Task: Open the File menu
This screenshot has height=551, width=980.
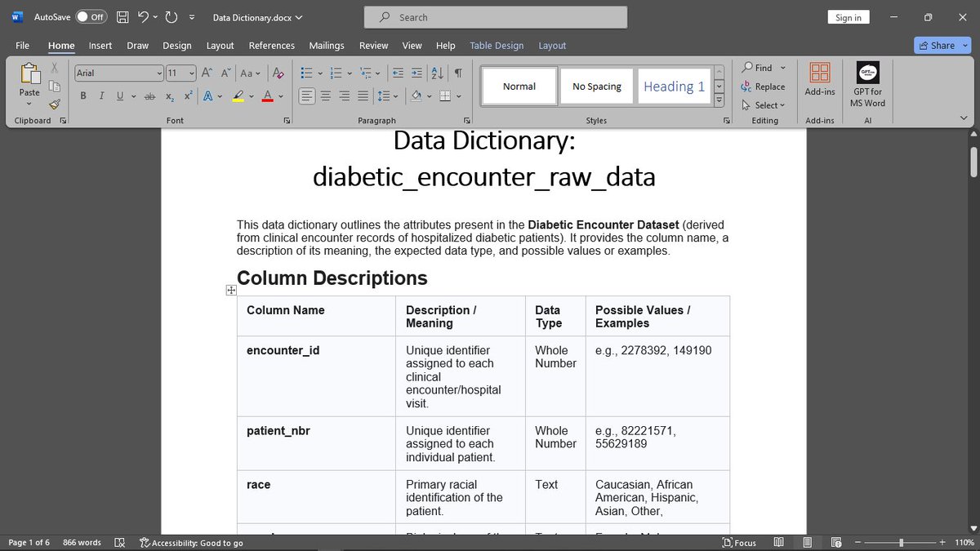Action: (x=22, y=46)
